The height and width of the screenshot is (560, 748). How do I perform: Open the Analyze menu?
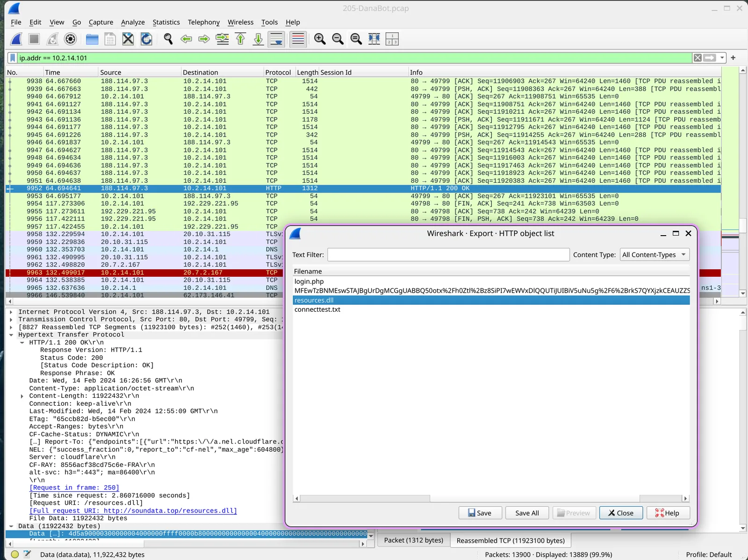[x=133, y=22]
